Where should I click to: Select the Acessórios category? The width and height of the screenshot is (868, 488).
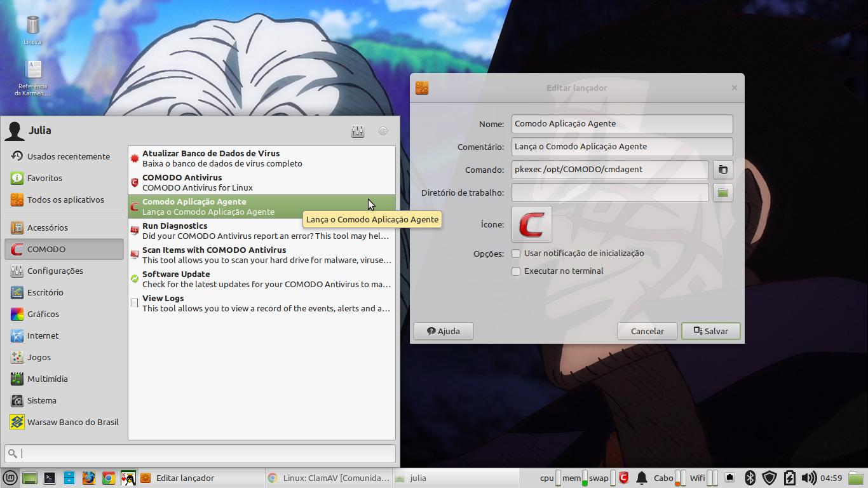64,227
